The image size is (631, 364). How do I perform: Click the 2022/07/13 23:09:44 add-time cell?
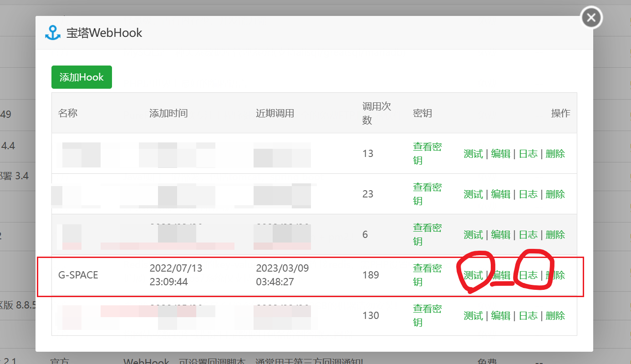pos(176,275)
